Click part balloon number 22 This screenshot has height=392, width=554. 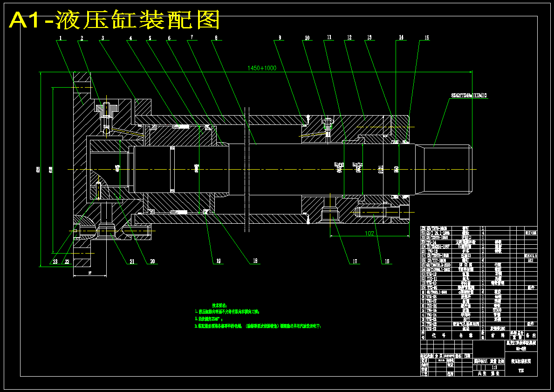click(x=67, y=261)
